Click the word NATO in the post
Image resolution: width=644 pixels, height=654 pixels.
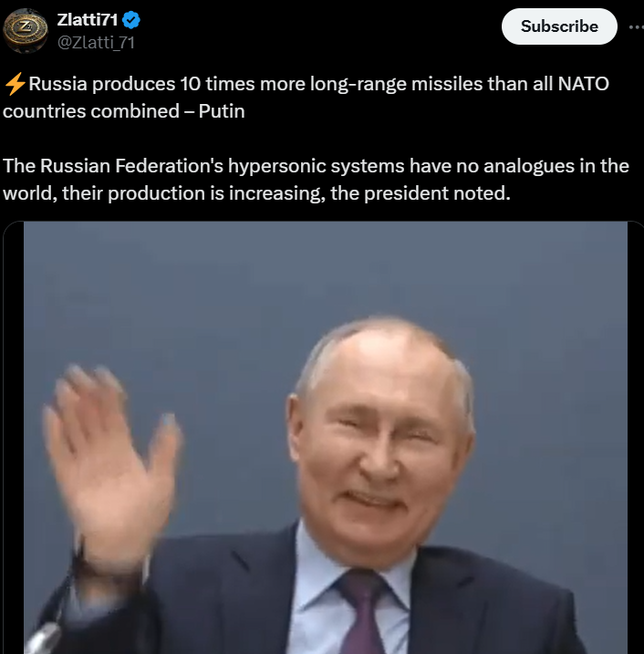pos(584,84)
